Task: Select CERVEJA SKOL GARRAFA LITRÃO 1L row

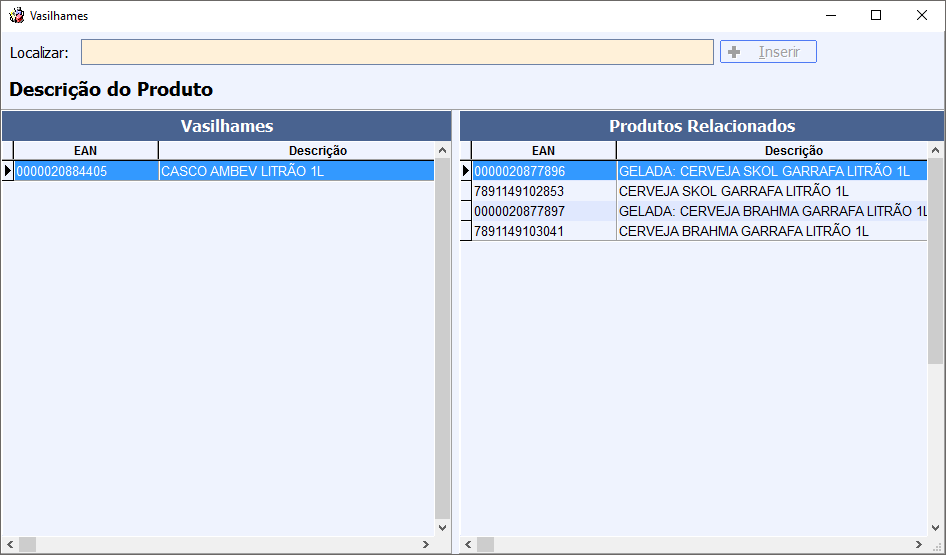Action: click(772, 191)
